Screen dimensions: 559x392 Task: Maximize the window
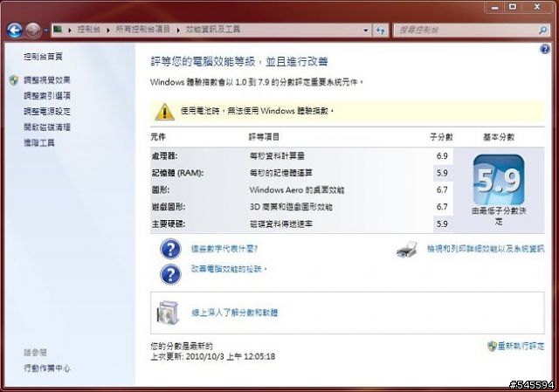pos(513,7)
